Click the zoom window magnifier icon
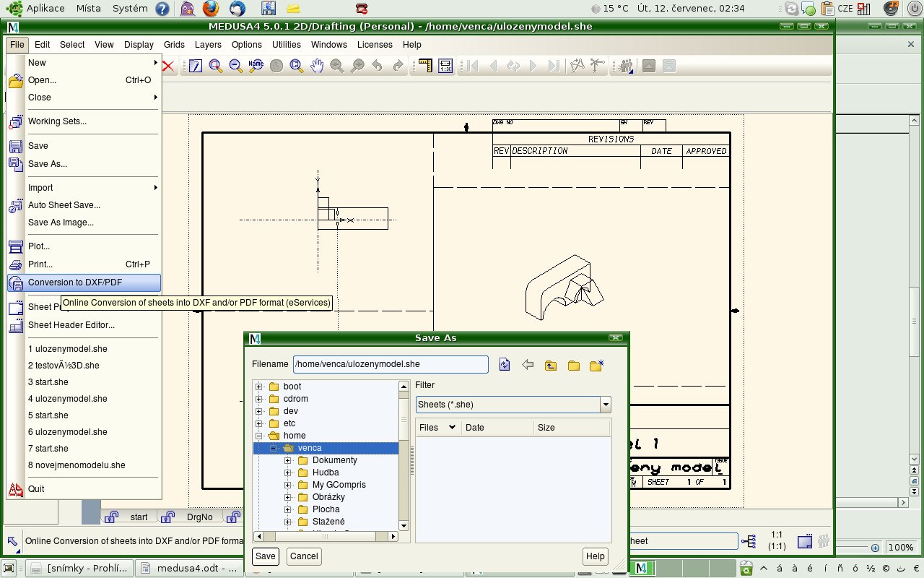The image size is (924, 578). pos(296,66)
